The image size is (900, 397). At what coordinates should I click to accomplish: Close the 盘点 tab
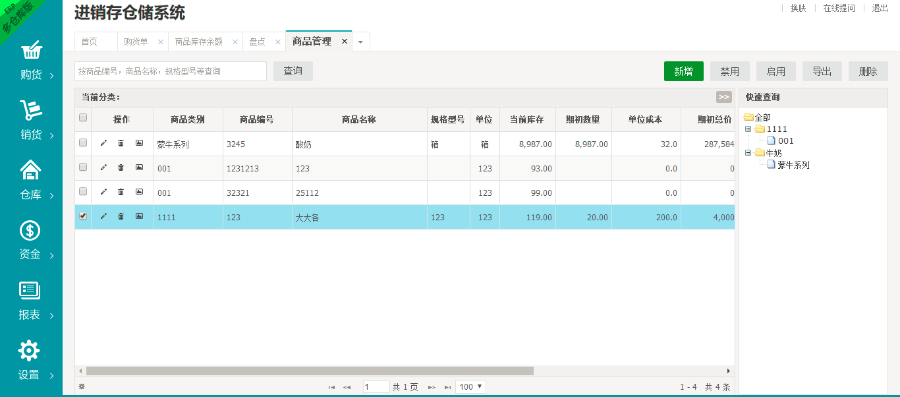point(277,42)
